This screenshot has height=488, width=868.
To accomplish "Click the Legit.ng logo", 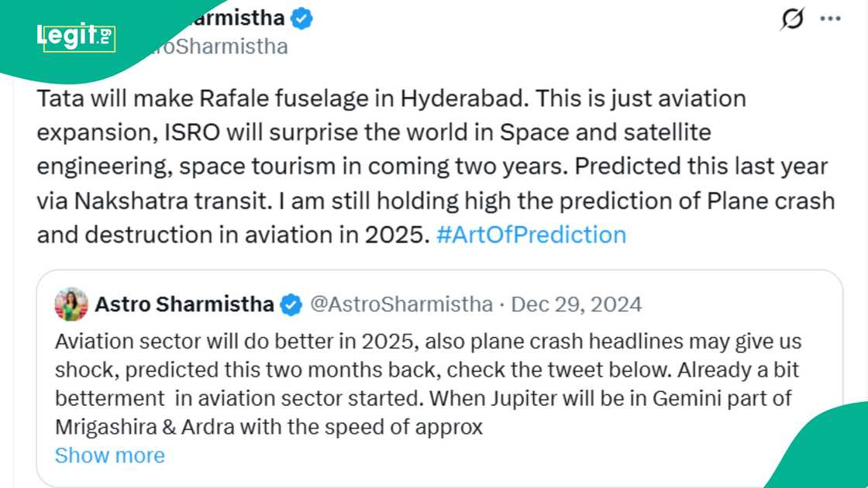I will pos(76,36).
